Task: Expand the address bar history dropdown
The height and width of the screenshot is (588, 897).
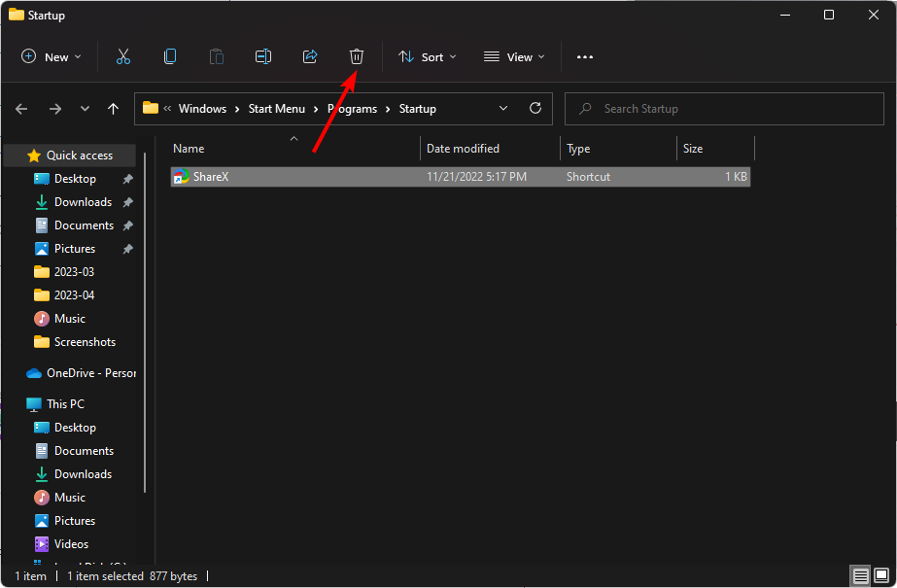Action: click(x=503, y=108)
